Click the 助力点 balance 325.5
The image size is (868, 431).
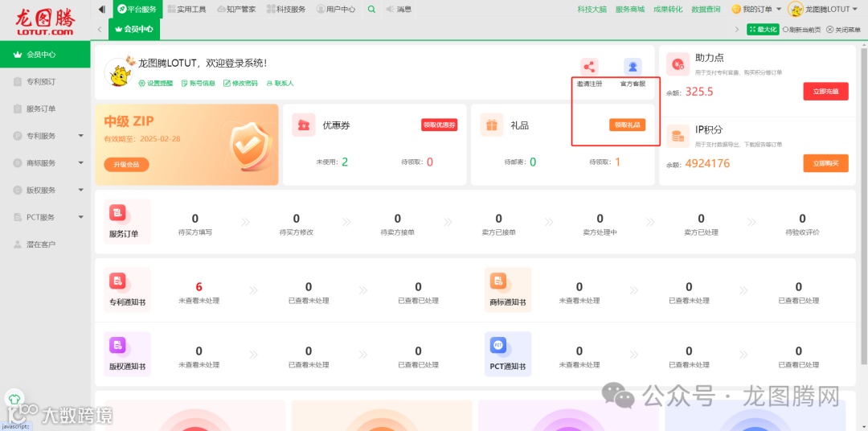699,92
